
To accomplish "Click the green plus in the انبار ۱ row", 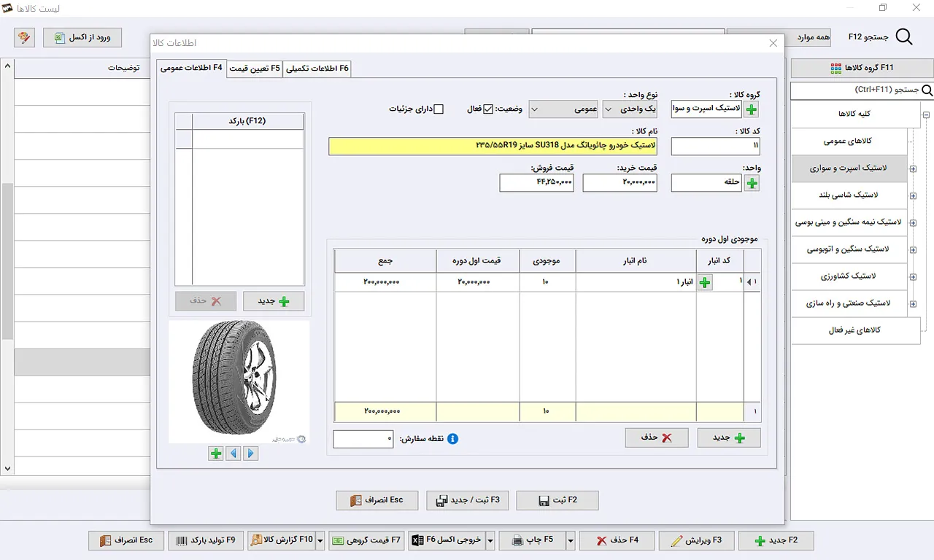I will pyautogui.click(x=705, y=282).
